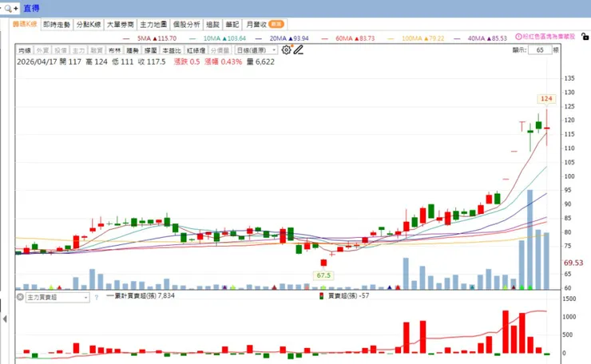Open the 筆記 tab
Image resolution: width=591 pixels, height=364 pixels.
[x=232, y=25]
